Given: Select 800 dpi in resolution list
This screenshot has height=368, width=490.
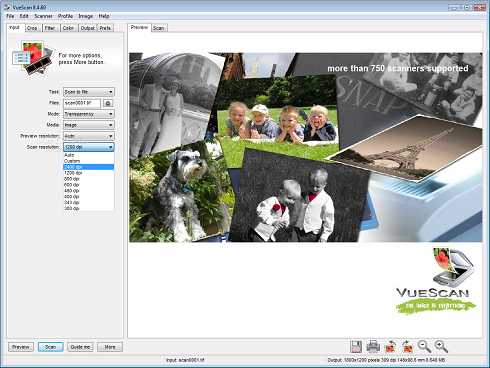Looking at the screenshot, I should 89,179.
